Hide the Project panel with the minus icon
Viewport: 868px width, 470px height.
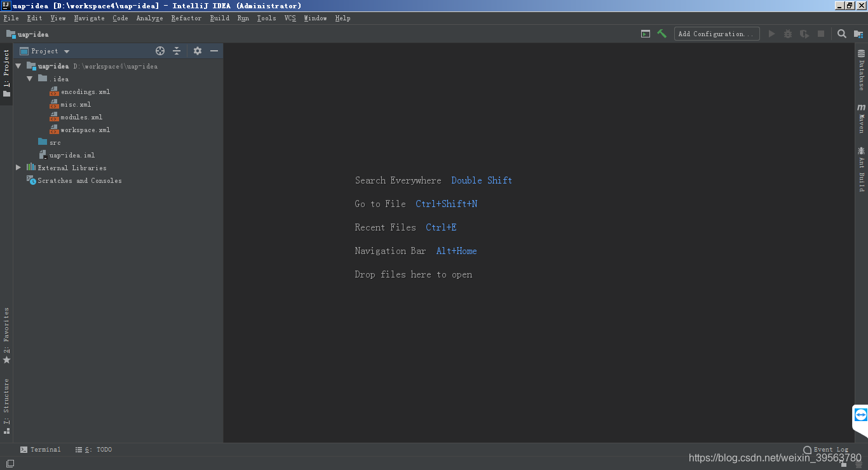(214, 51)
